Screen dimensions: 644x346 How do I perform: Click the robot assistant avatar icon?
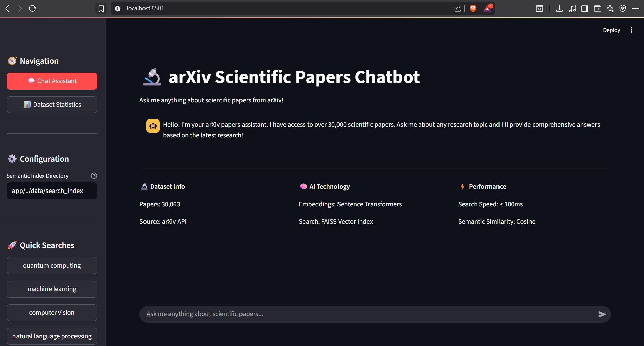tap(153, 126)
